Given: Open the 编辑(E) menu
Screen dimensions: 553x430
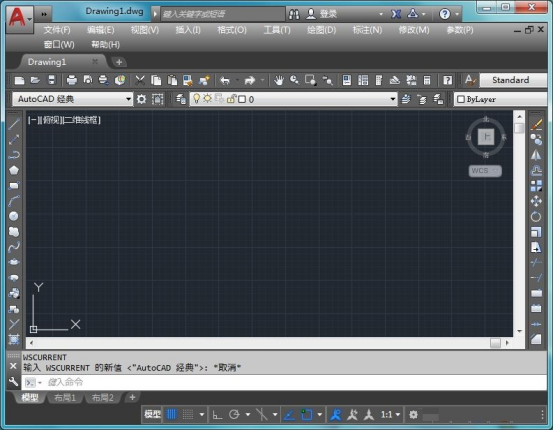Looking at the screenshot, I should point(101,30).
